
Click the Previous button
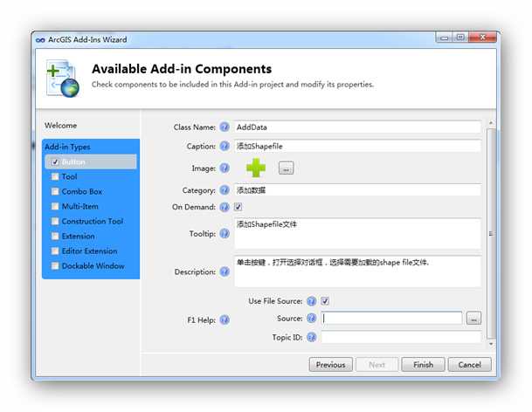[x=331, y=365]
